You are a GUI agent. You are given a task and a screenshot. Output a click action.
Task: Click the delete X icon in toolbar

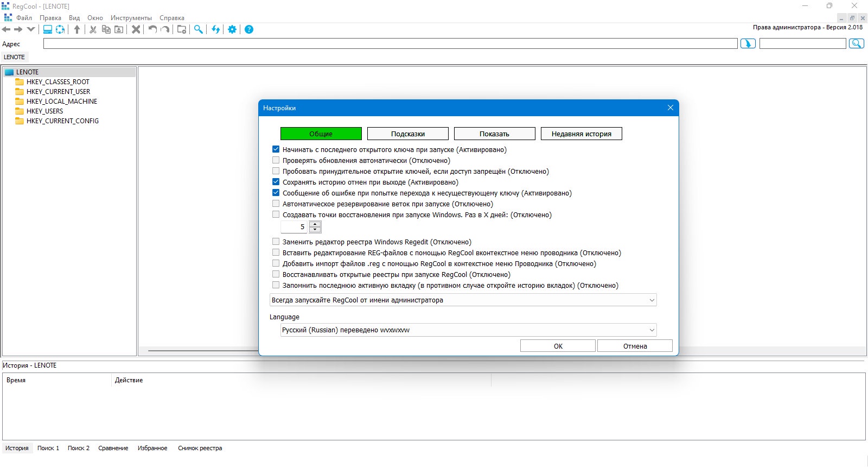tap(136, 29)
